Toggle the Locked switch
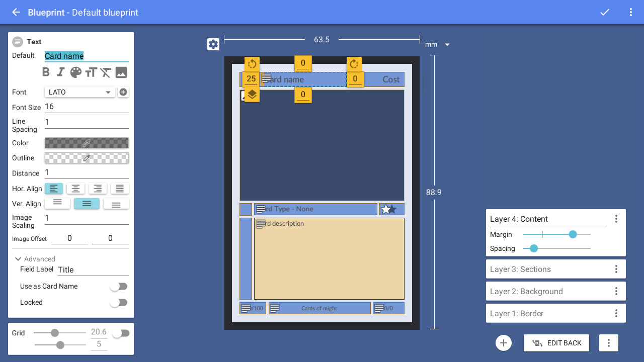Image resolution: width=644 pixels, height=362 pixels. pyautogui.click(x=119, y=302)
